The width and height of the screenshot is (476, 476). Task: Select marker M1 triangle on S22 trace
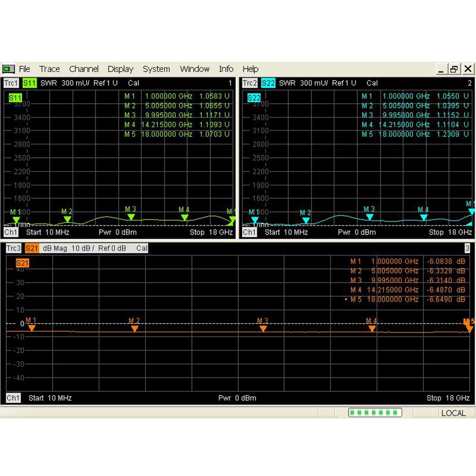point(255,220)
